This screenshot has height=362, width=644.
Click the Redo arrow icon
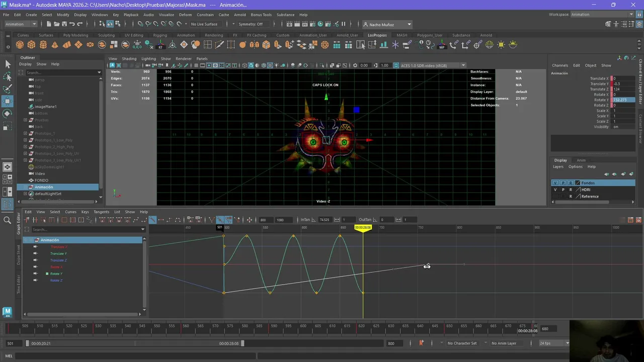point(80,24)
